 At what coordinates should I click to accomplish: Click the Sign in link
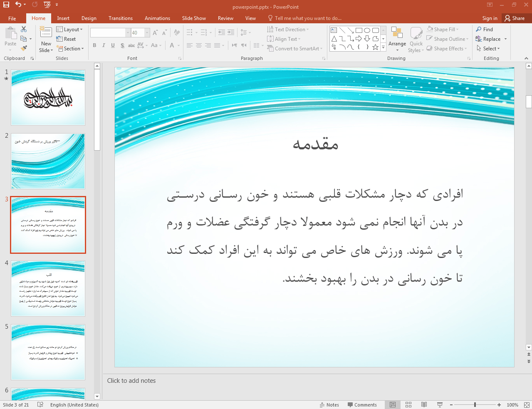490,18
